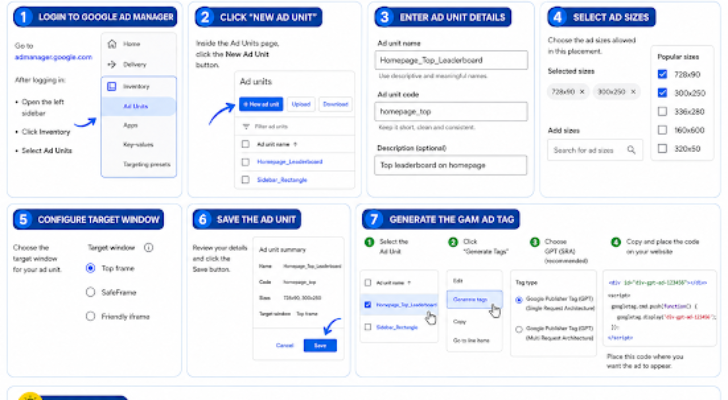Choose Go to line items in context menu

[x=471, y=341]
